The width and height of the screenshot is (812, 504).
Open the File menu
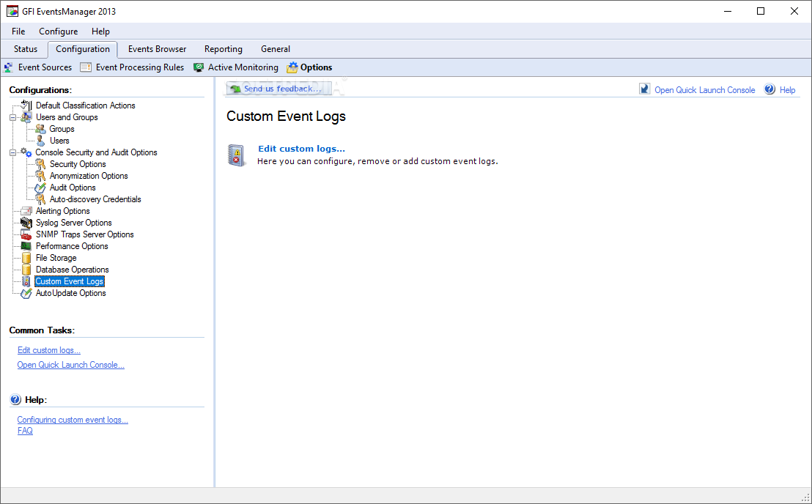tap(18, 31)
